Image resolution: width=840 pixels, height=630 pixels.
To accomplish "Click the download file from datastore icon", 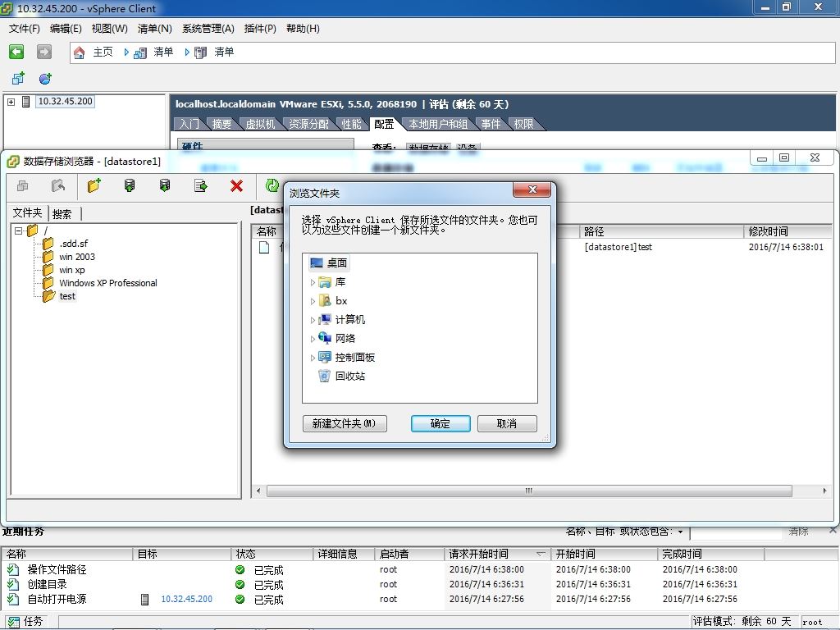I will [x=165, y=186].
